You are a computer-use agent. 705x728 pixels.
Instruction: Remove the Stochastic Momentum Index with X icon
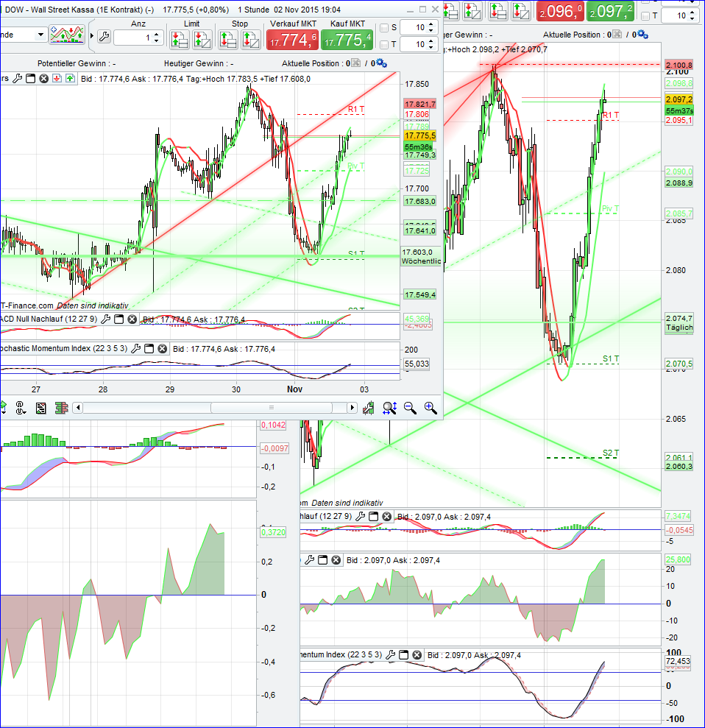(160, 349)
